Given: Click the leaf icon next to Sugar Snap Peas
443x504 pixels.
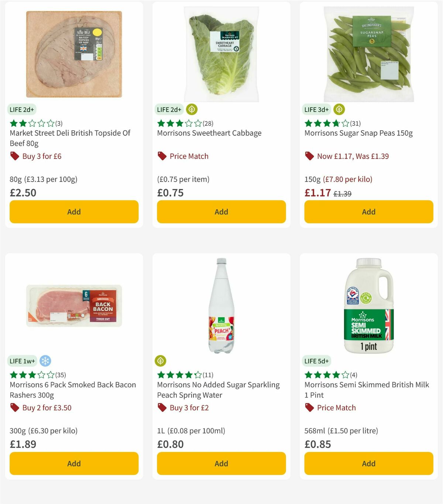Looking at the screenshot, I should click(x=339, y=110).
